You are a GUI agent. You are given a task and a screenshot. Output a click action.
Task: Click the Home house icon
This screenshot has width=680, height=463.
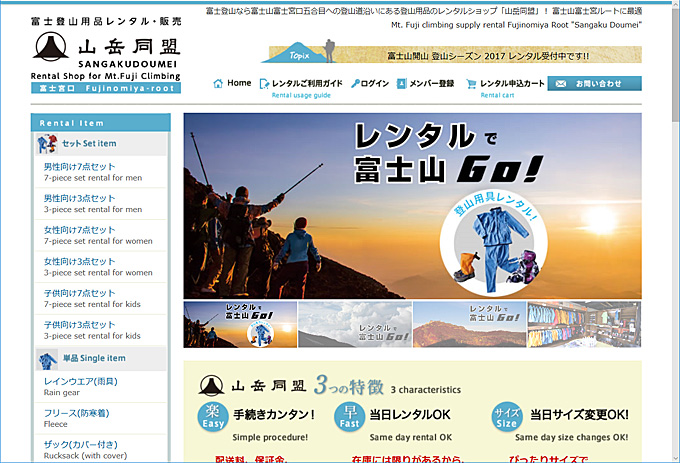click(x=218, y=83)
